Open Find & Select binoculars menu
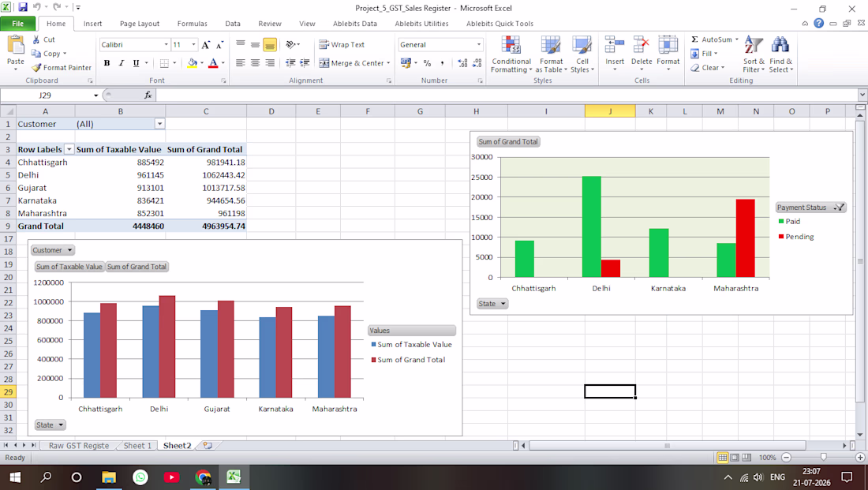The width and height of the screenshot is (868, 490). pos(780,54)
